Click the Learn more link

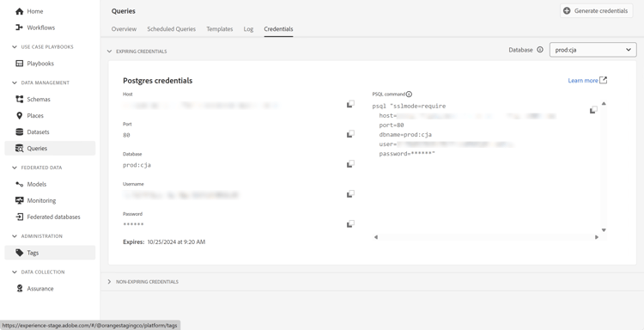coord(583,81)
